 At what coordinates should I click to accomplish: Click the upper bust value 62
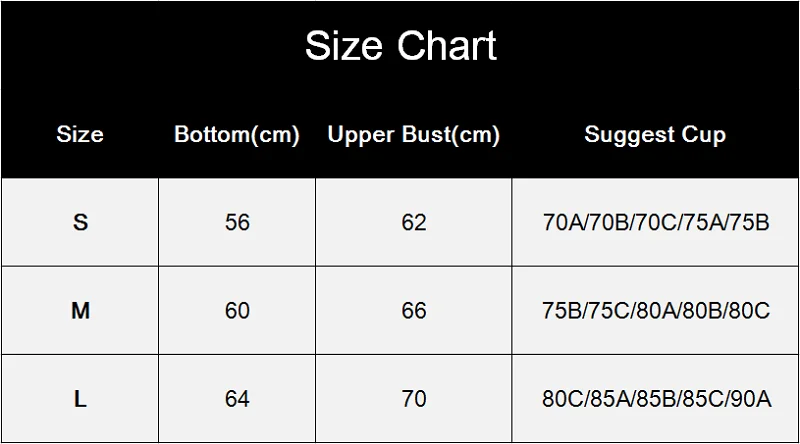(414, 222)
